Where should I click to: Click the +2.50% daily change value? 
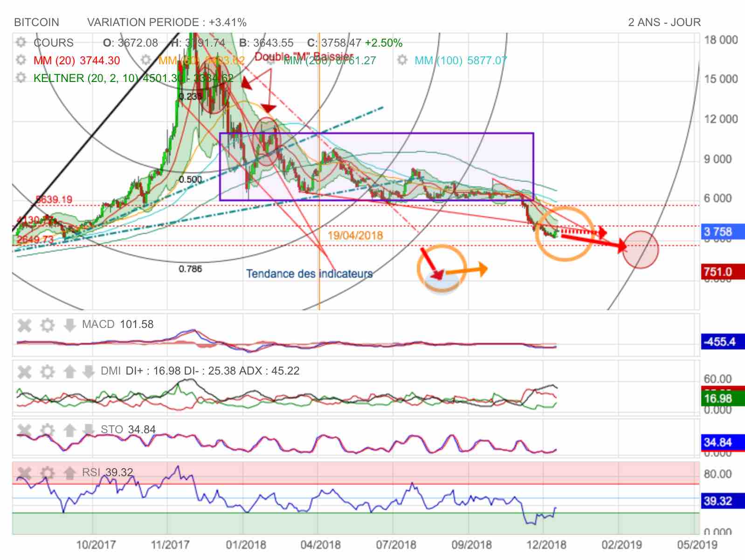coord(384,43)
